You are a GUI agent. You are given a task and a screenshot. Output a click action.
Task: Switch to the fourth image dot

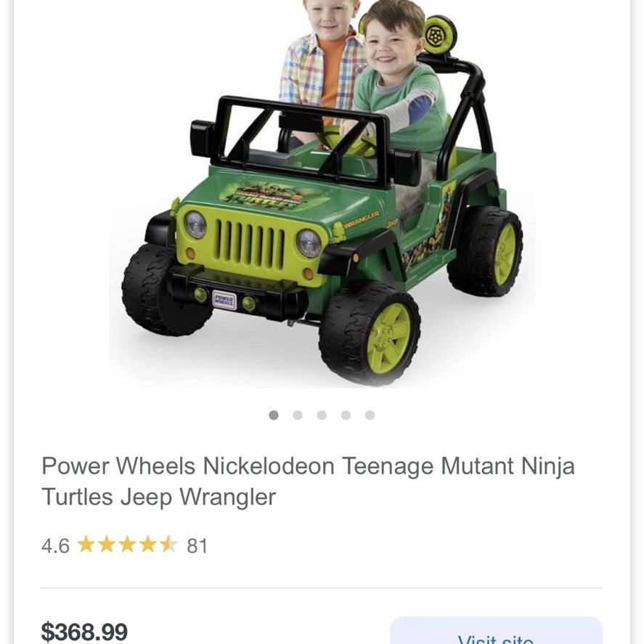coord(346,415)
